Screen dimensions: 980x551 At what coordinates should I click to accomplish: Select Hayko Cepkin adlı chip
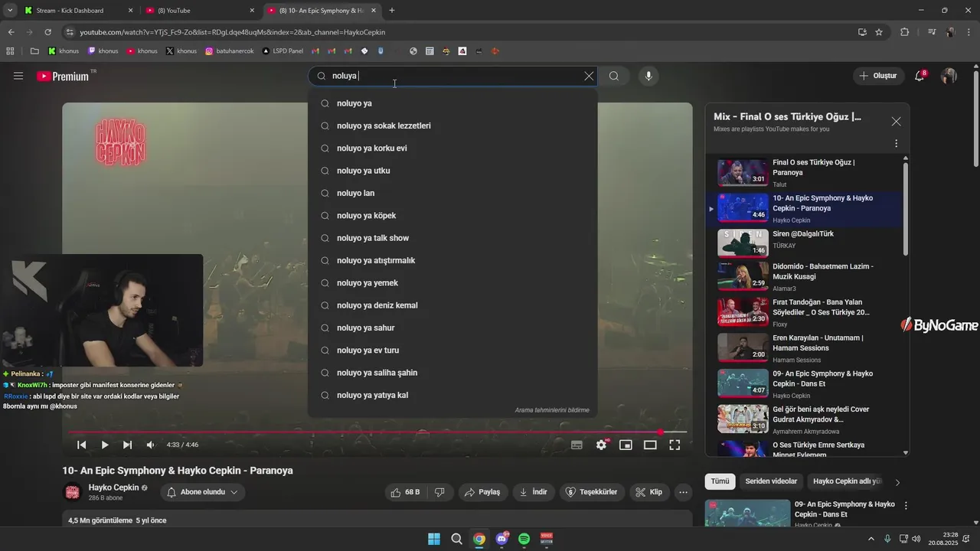(x=848, y=481)
